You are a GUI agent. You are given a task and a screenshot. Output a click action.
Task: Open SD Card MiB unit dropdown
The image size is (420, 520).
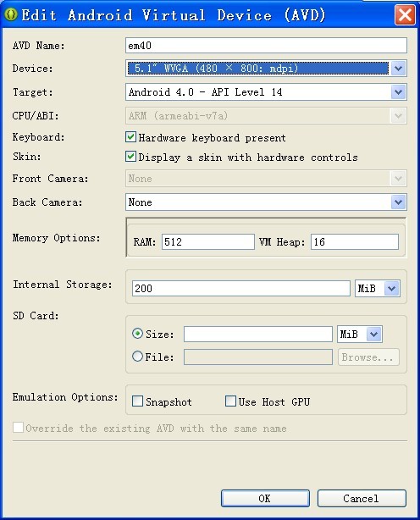[360, 334]
